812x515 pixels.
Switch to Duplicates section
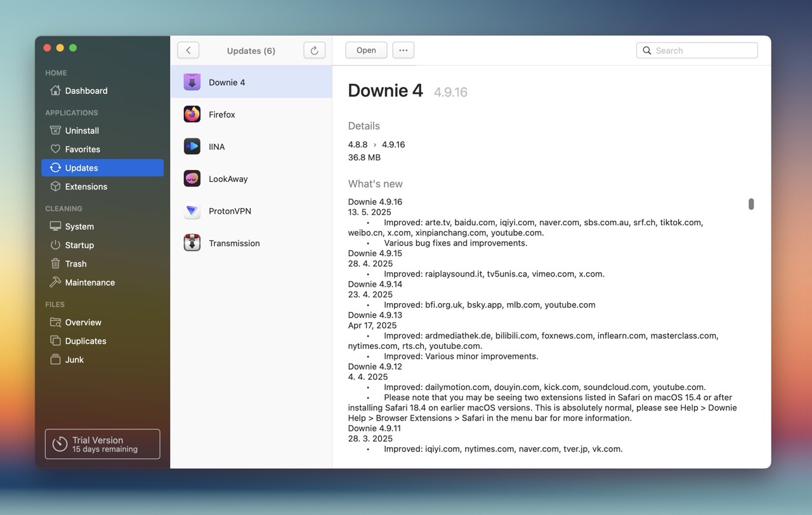click(x=103, y=341)
